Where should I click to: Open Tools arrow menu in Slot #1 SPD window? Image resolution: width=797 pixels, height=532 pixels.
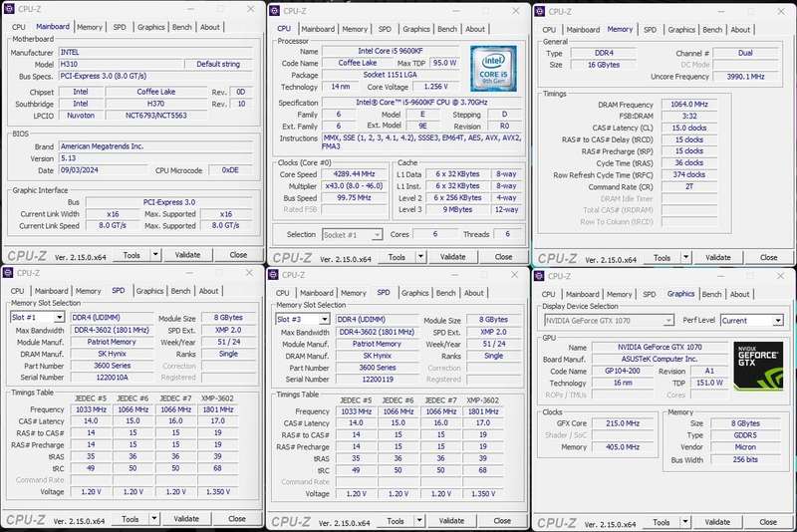154,519
